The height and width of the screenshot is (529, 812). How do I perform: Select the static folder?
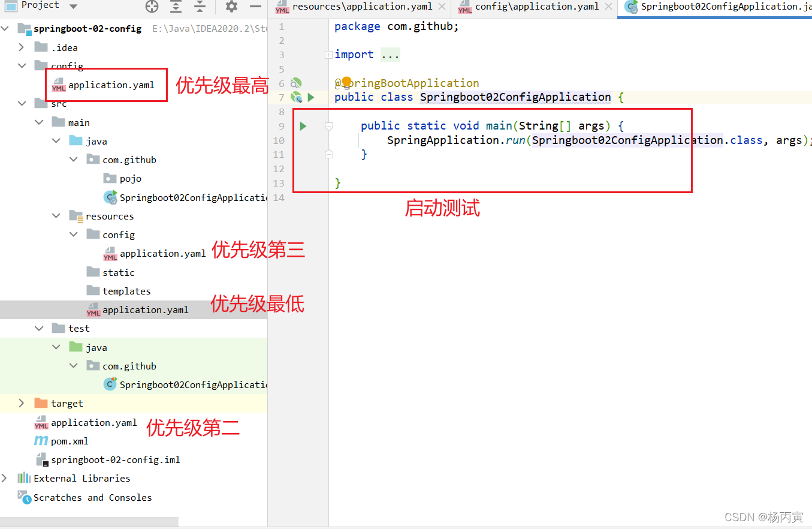tap(119, 272)
